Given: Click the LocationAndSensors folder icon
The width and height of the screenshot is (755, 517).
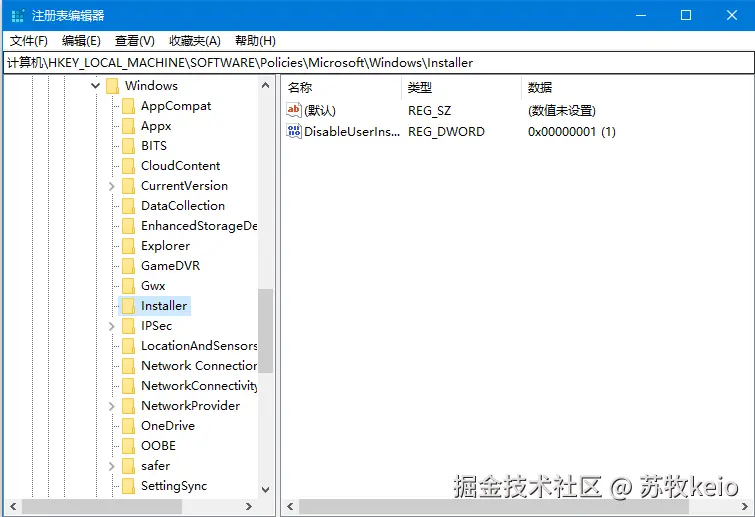Looking at the screenshot, I should point(129,346).
